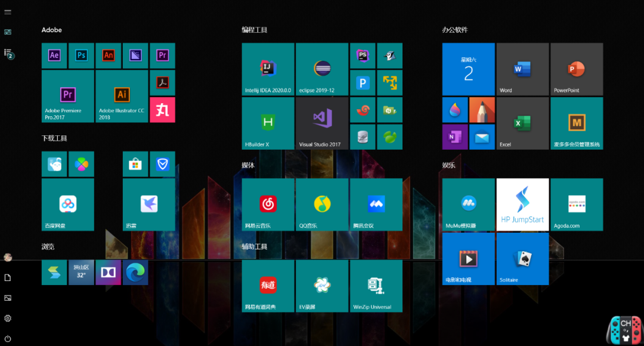This screenshot has width=644, height=346.
Task: Launch the Photoshop (Ps) tile
Action: coord(81,55)
